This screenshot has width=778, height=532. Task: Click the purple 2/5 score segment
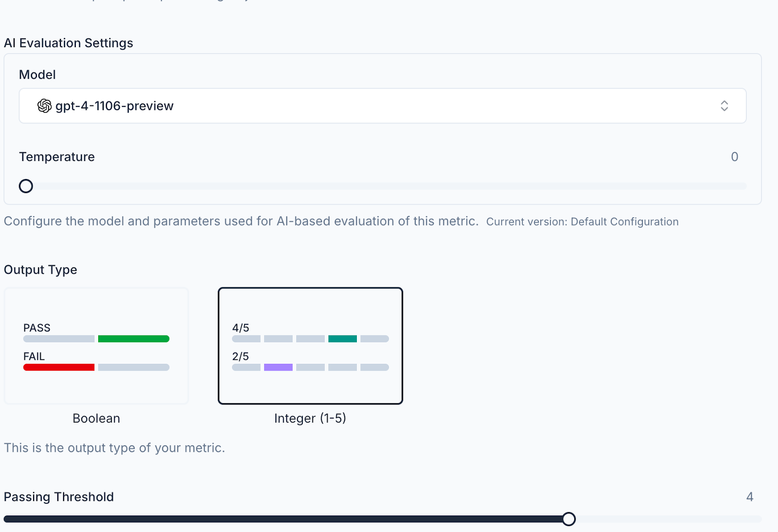click(x=278, y=367)
